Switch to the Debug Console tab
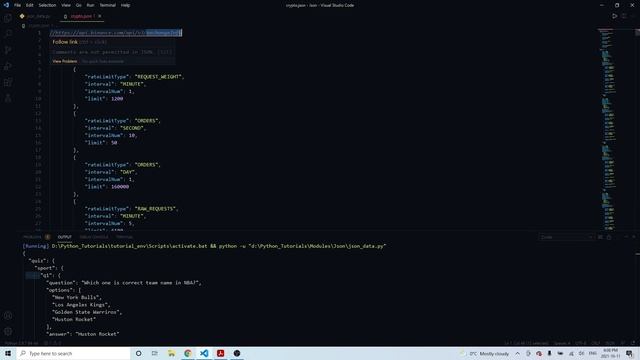Viewport: 640px width, 360px height. tap(94, 237)
